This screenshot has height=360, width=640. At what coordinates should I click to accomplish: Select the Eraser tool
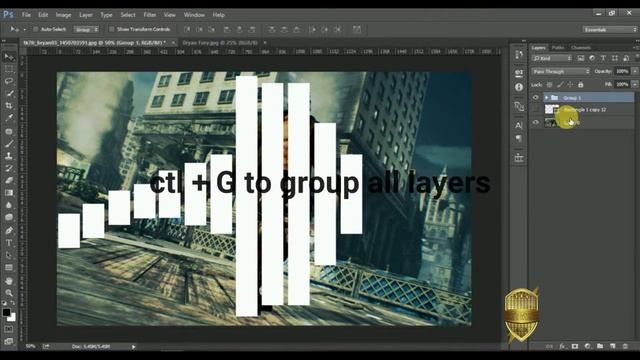[x=9, y=180]
